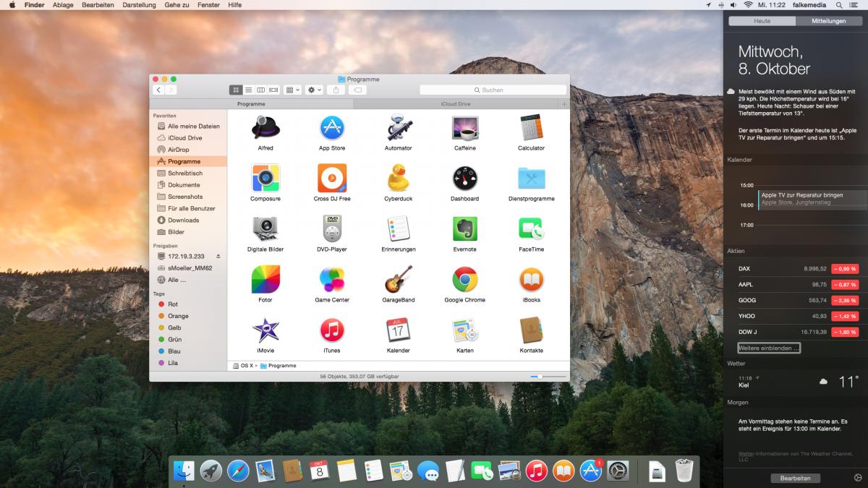Click Weitere einblenden in Aktien widget
Screen dimensions: 868x488
tap(769, 348)
